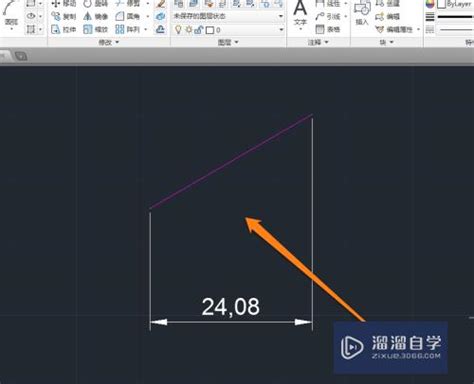Viewport: 474px width, 384px height.
Task: Click the Insert block (插入) button
Action: click(x=362, y=13)
